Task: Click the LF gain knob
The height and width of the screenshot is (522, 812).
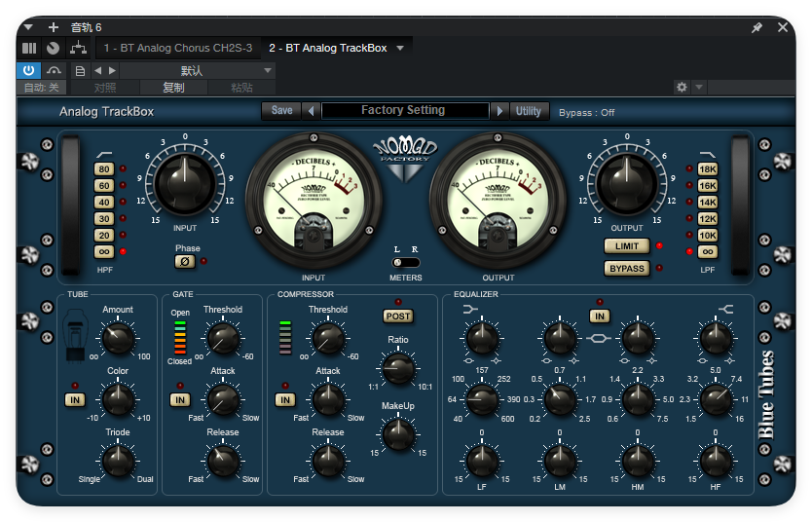Action: pos(482,461)
